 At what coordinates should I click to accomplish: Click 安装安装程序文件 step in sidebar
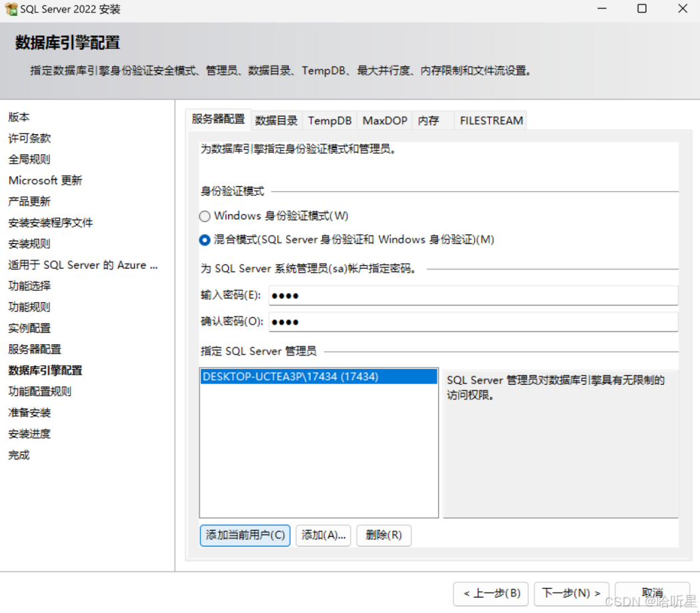point(51,223)
